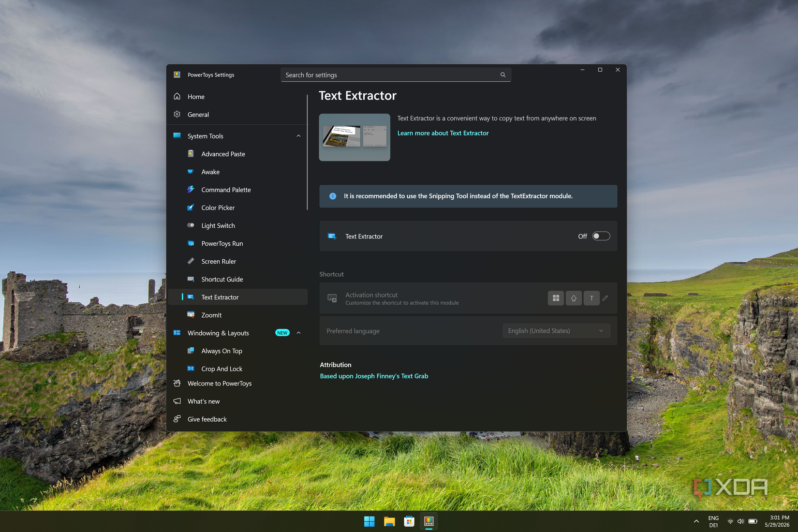Open Command Palette lightning icon
This screenshot has height=532, width=798.
click(x=191, y=190)
